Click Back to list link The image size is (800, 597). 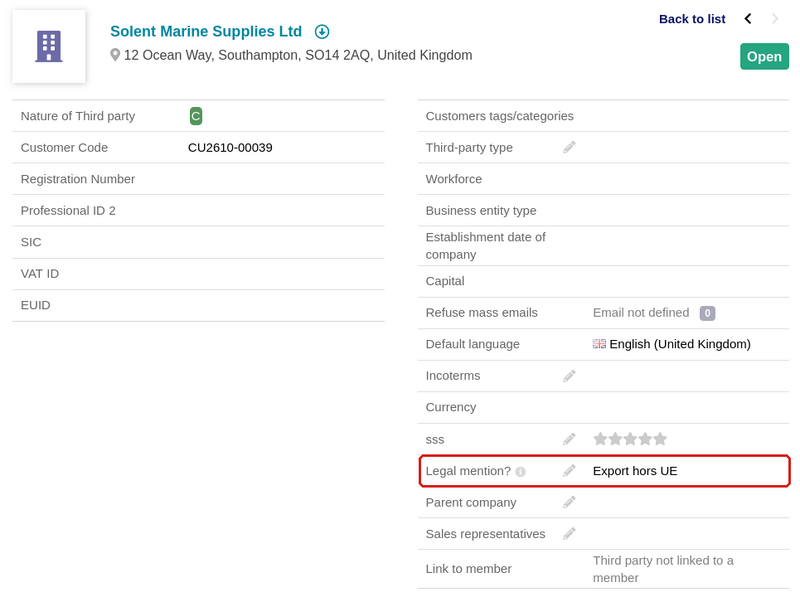(x=692, y=19)
